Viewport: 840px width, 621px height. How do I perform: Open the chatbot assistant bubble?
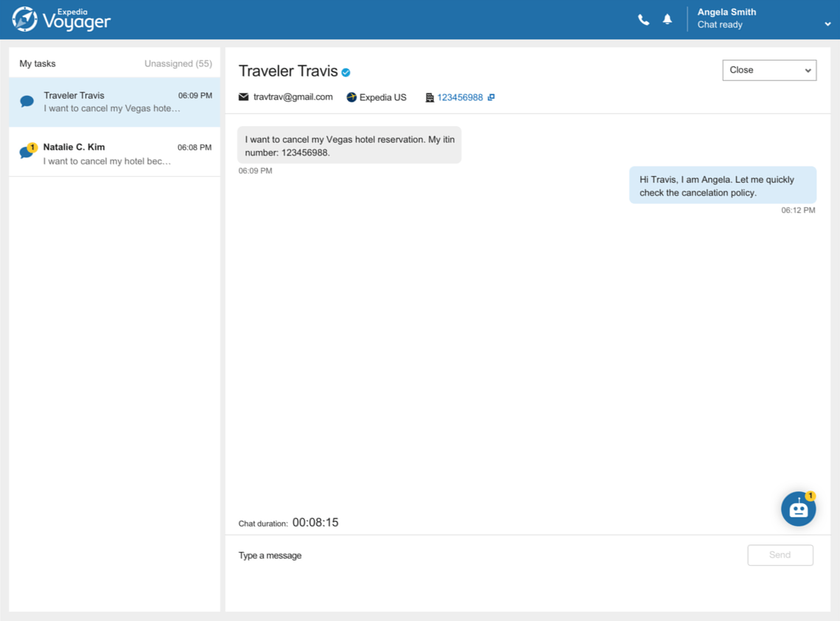[x=798, y=508]
